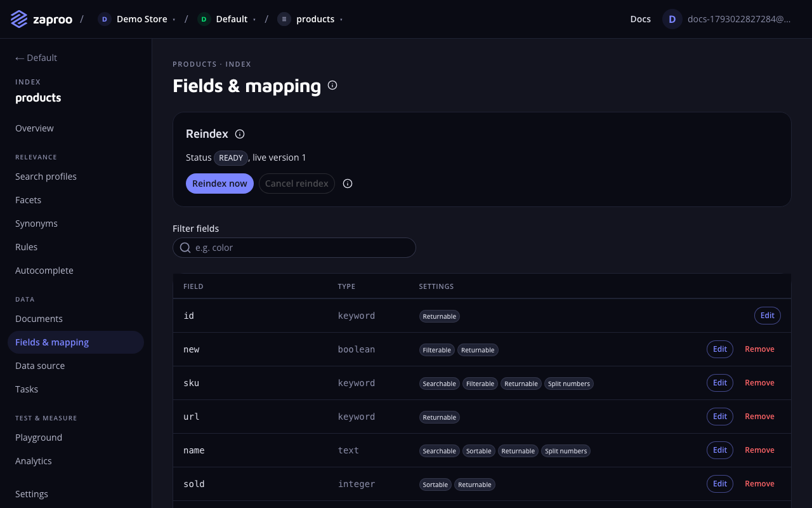Edit the name field

(720, 450)
